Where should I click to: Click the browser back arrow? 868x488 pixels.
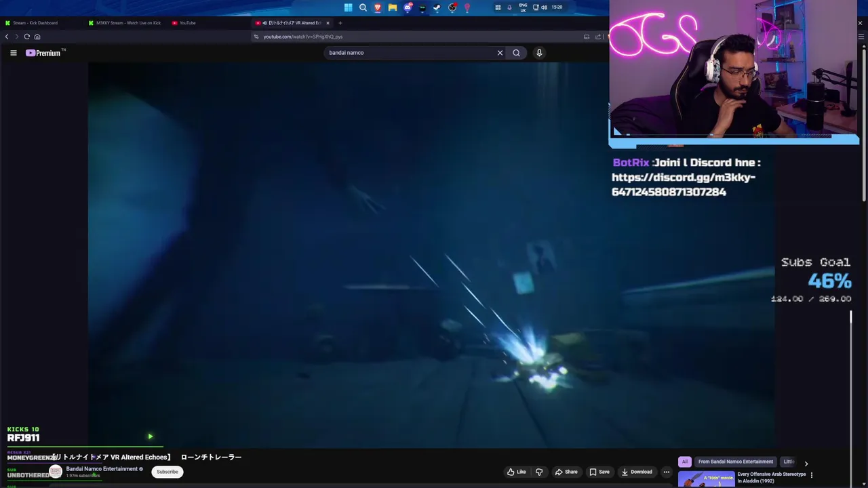(7, 37)
